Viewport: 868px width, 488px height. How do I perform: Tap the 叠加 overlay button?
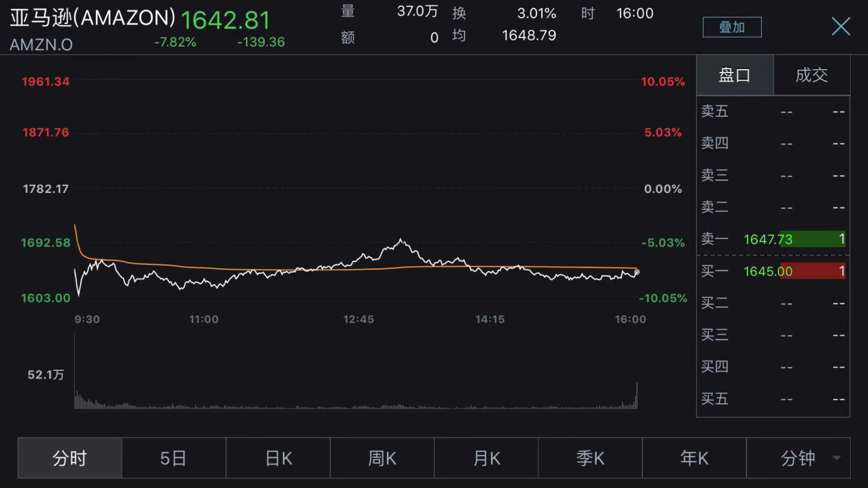click(x=732, y=27)
